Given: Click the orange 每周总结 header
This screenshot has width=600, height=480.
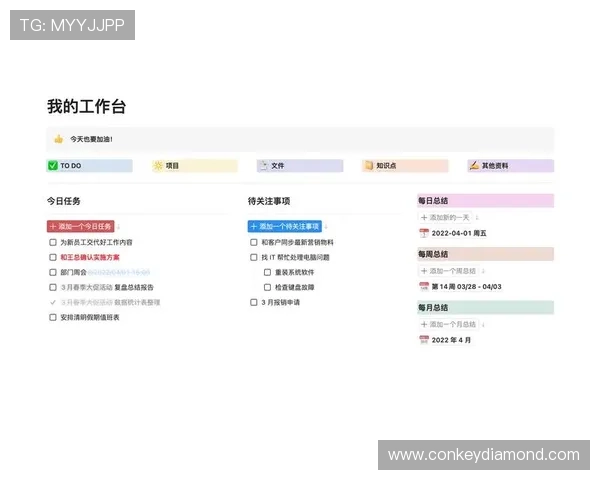Looking at the screenshot, I should click(x=486, y=254).
